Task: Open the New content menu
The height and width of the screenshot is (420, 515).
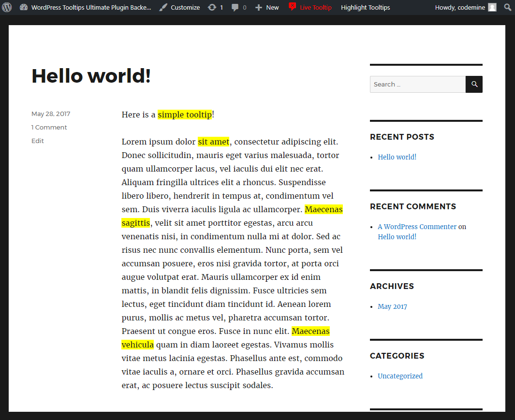Action: point(272,7)
